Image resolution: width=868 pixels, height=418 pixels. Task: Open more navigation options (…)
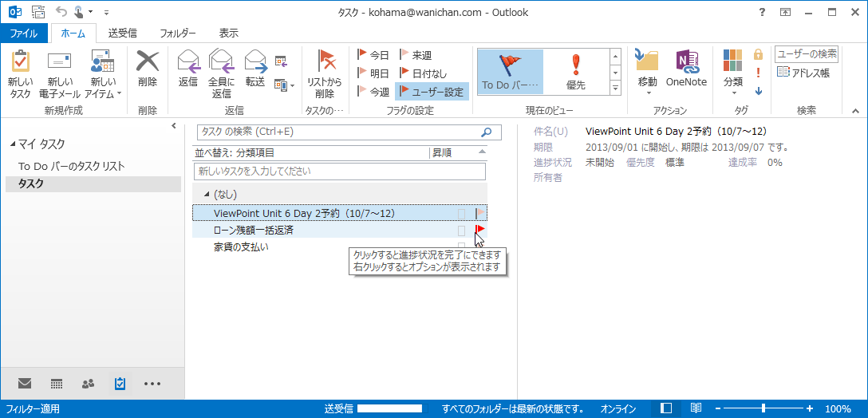click(x=152, y=383)
